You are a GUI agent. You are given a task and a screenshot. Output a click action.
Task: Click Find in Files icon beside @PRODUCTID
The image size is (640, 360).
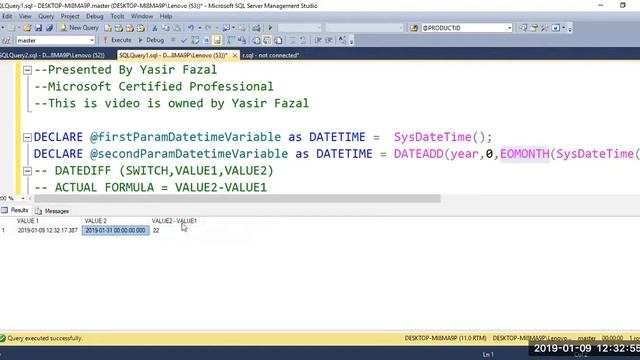pos(414,28)
